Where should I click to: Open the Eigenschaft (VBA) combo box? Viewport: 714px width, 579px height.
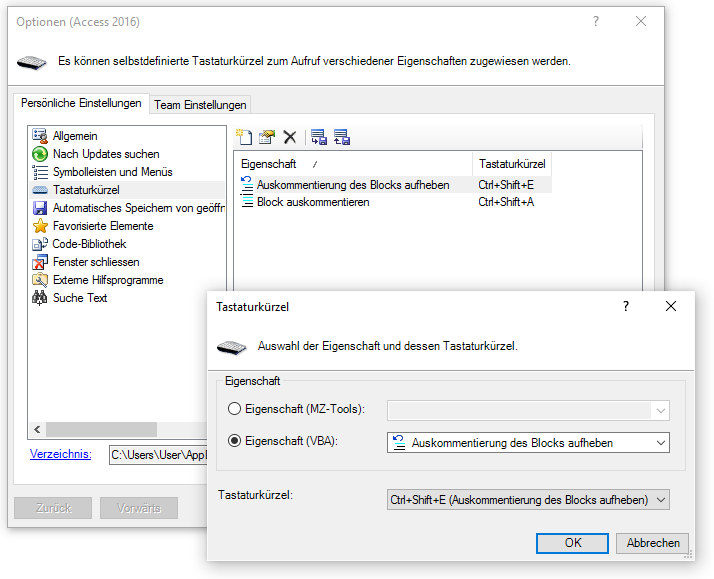528,442
